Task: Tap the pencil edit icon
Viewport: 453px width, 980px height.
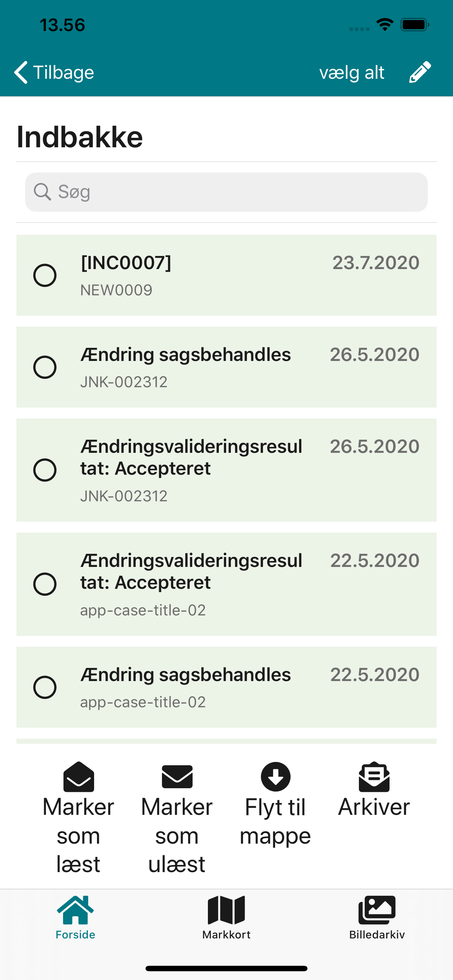Action: coord(420,72)
